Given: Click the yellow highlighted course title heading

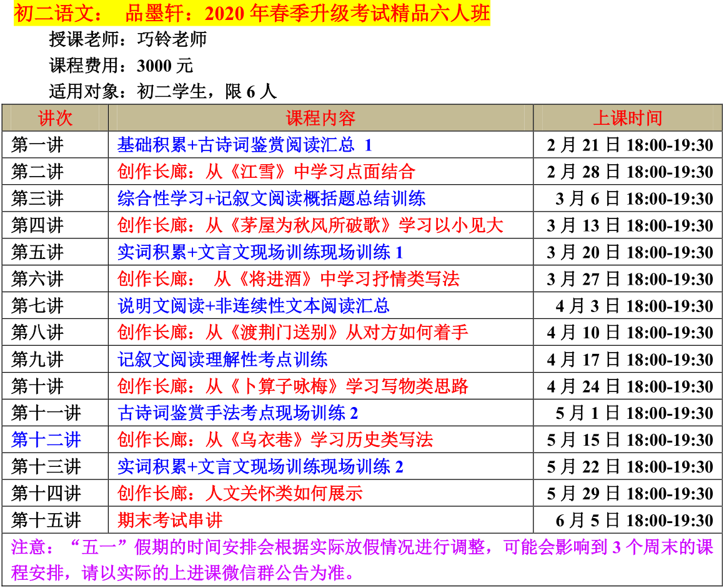Looking at the screenshot, I should 251,13.
